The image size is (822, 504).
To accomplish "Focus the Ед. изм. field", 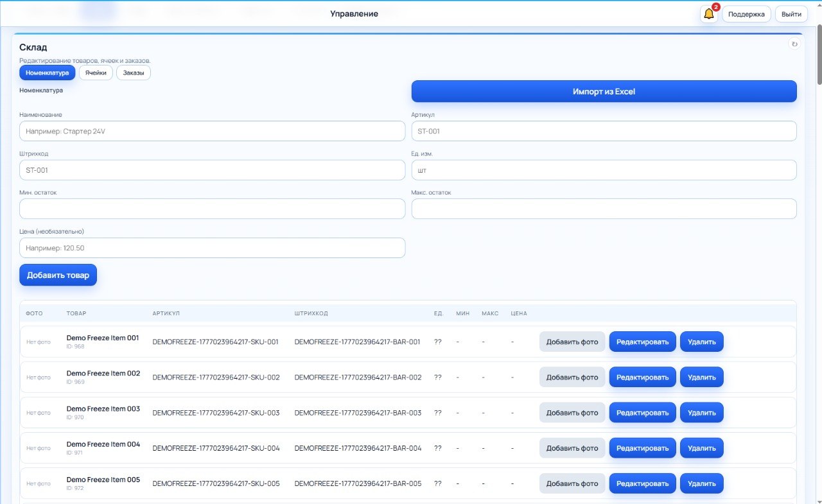I will coord(604,170).
